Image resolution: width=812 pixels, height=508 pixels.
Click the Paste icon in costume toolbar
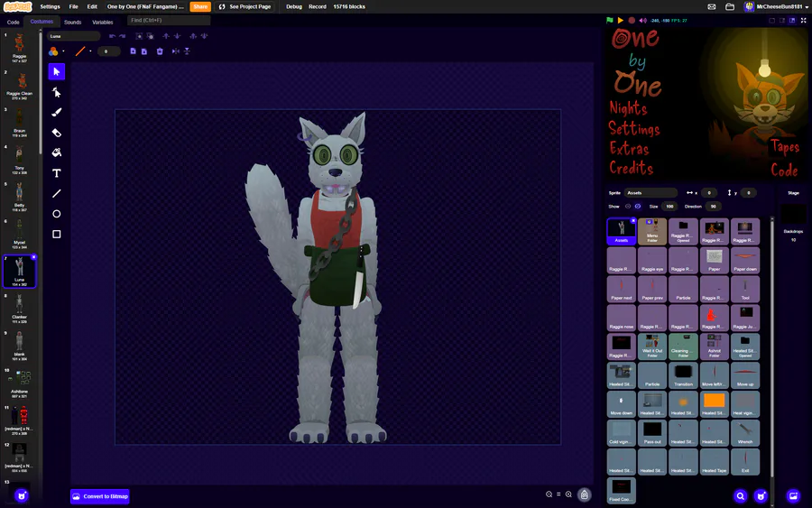pos(144,51)
